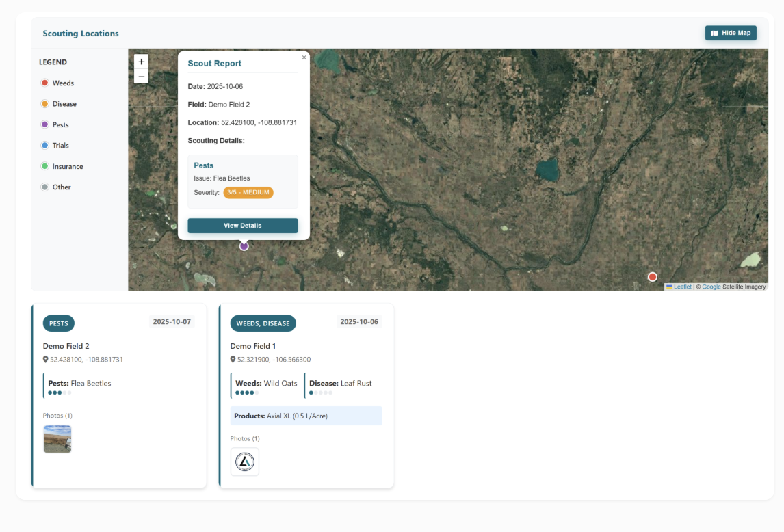Zoom in using the map plus control
This screenshot has height=532, width=784.
[141, 62]
